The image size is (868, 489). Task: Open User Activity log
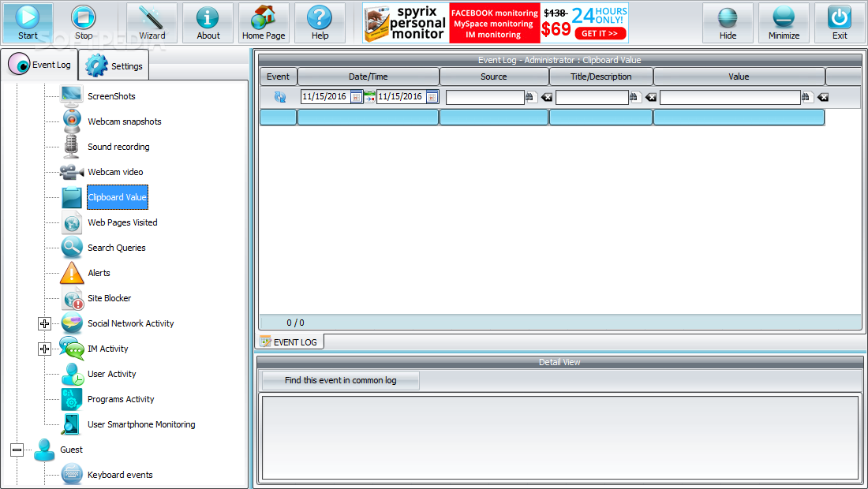[111, 374]
